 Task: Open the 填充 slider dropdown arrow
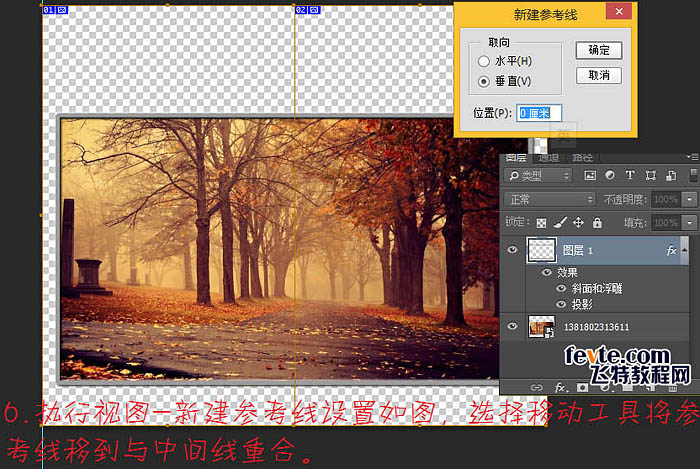point(690,222)
